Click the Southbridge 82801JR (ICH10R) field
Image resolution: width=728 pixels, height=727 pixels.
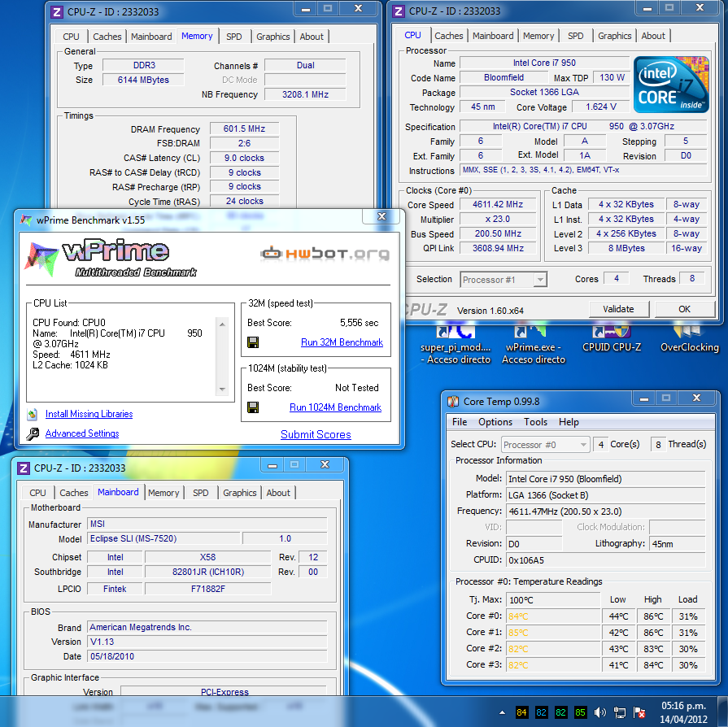tap(208, 572)
